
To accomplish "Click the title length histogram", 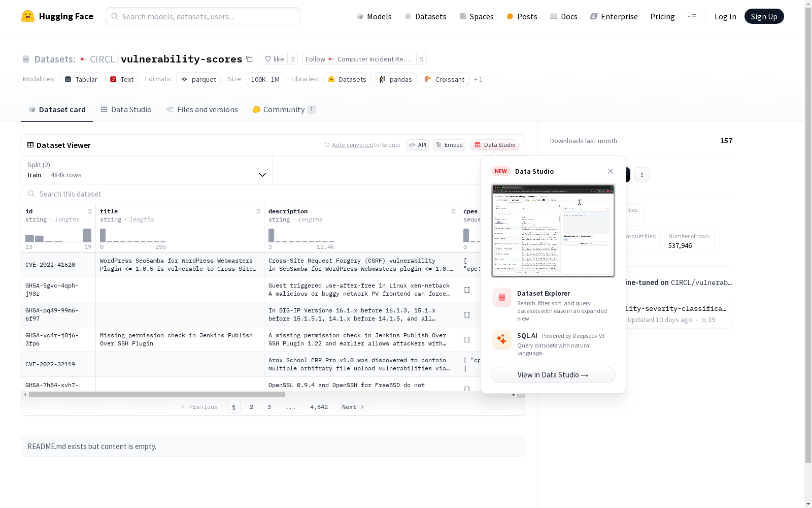I will pos(133,235).
